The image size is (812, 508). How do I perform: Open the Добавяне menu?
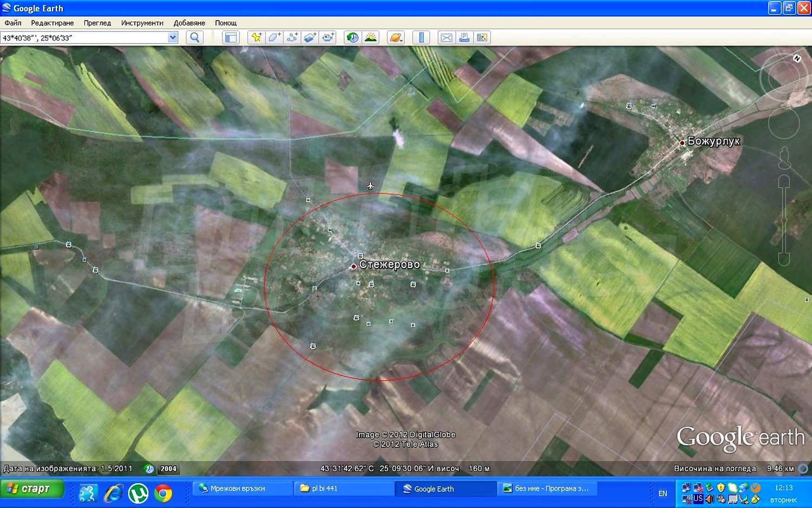189,23
